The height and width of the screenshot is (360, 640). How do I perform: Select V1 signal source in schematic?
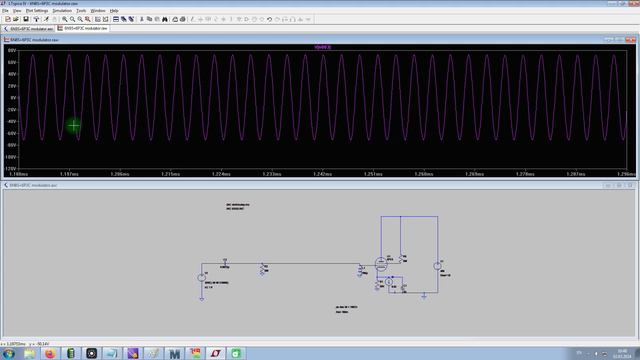[202, 278]
